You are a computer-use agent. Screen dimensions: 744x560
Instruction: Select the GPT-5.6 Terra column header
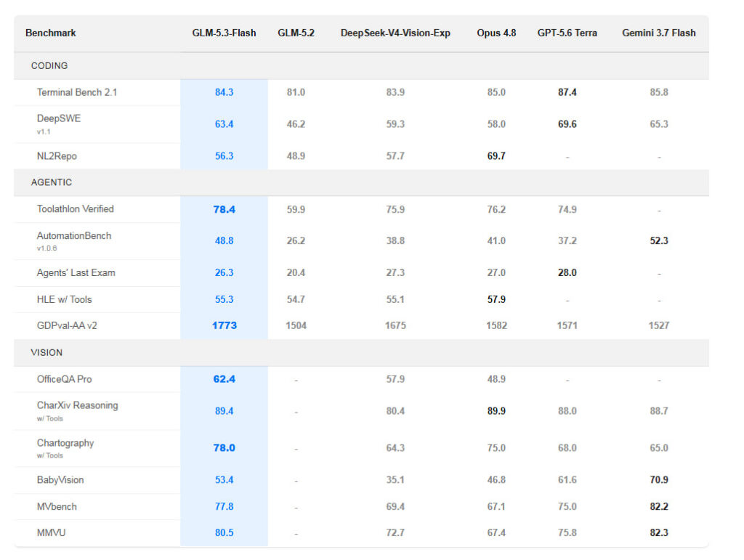[567, 33]
